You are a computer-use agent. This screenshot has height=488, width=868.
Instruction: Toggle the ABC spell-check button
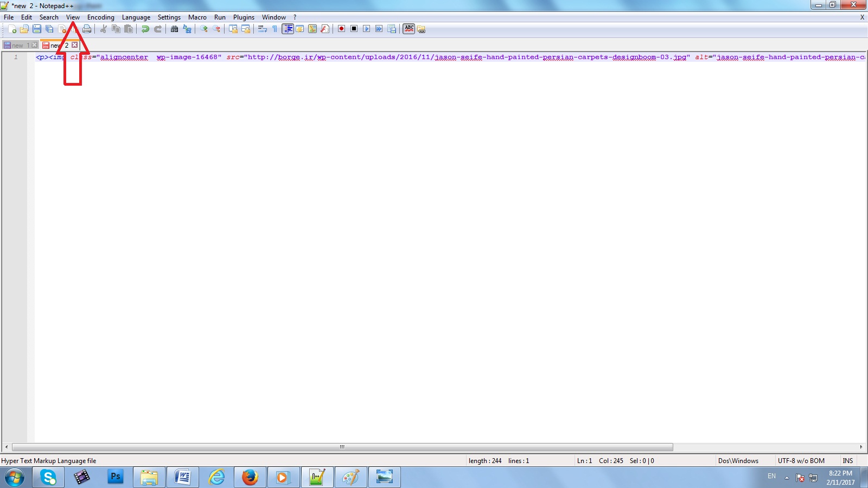(409, 29)
